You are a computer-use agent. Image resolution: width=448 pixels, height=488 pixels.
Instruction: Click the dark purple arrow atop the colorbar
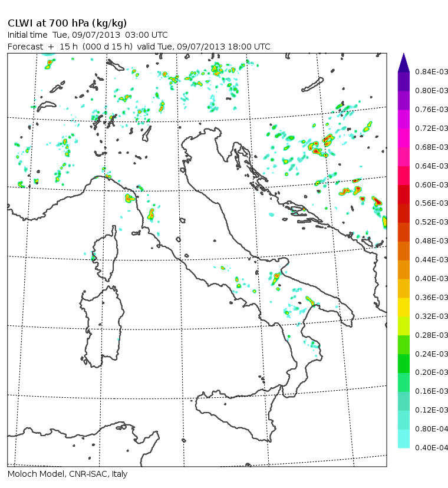point(403,64)
